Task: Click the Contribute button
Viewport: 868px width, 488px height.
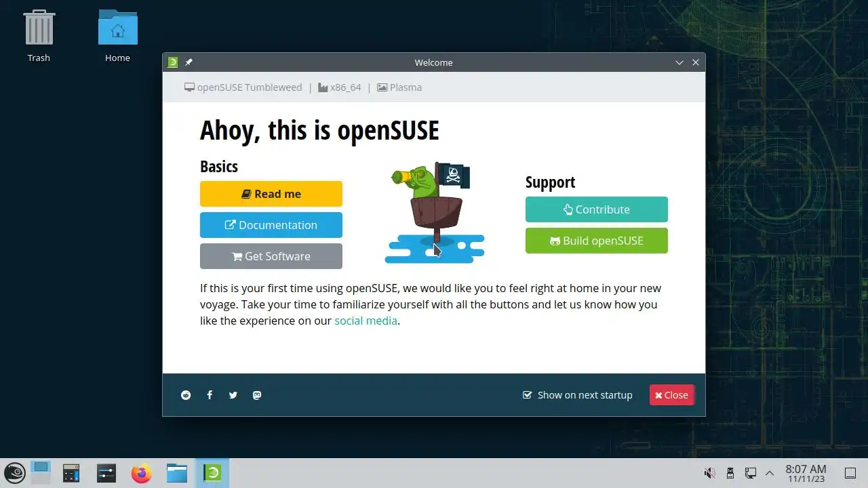Action: click(x=597, y=209)
